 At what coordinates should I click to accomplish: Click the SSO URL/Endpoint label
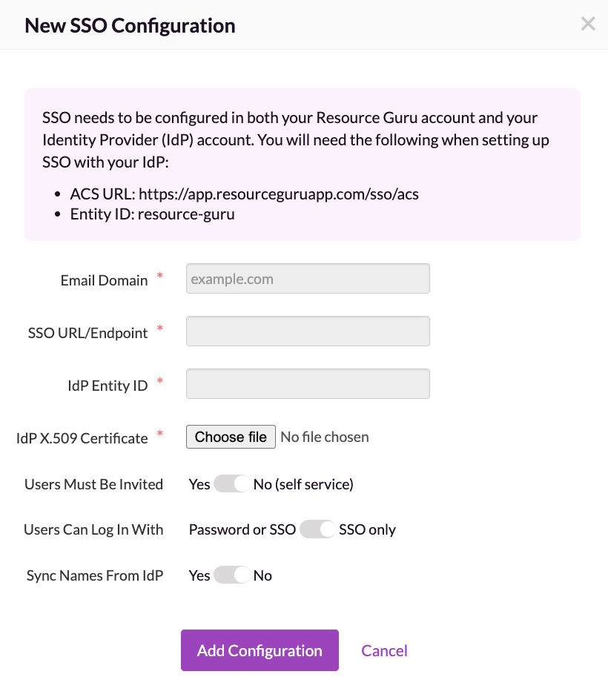point(87,333)
